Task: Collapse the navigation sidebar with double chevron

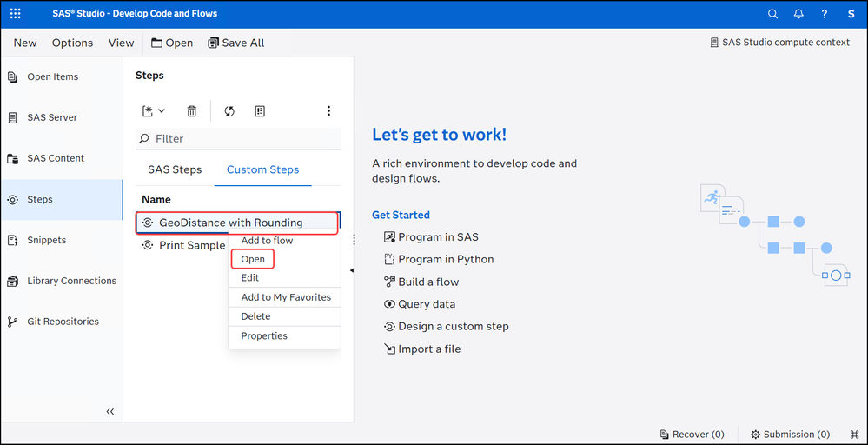Action: tap(110, 411)
